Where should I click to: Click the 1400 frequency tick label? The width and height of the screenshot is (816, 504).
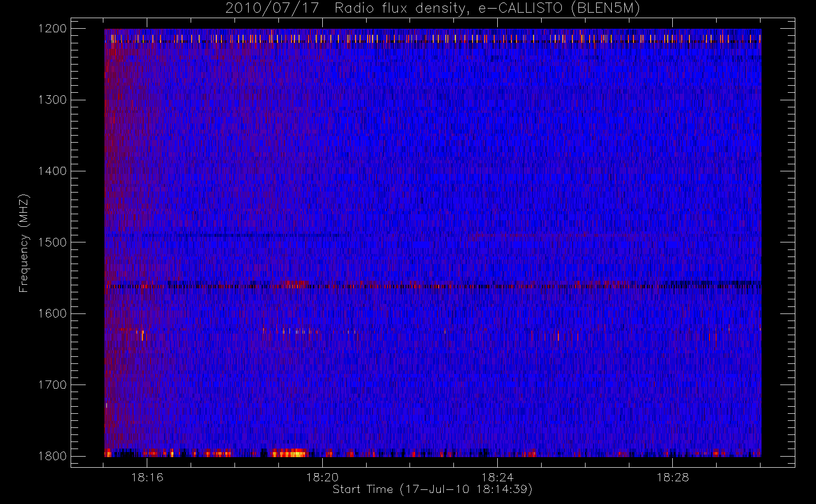pyautogui.click(x=52, y=171)
